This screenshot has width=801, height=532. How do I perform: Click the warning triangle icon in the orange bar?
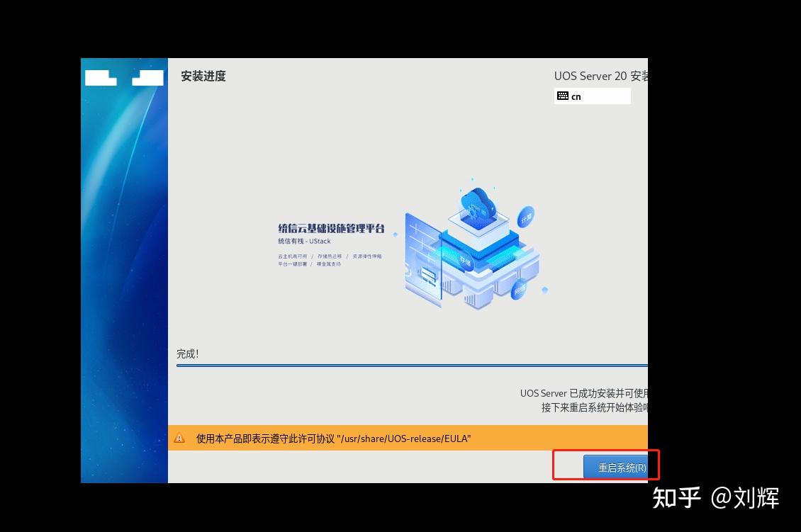(179, 438)
